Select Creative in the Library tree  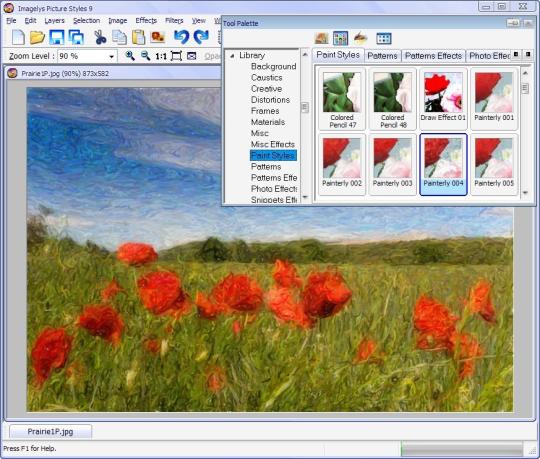[x=266, y=89]
